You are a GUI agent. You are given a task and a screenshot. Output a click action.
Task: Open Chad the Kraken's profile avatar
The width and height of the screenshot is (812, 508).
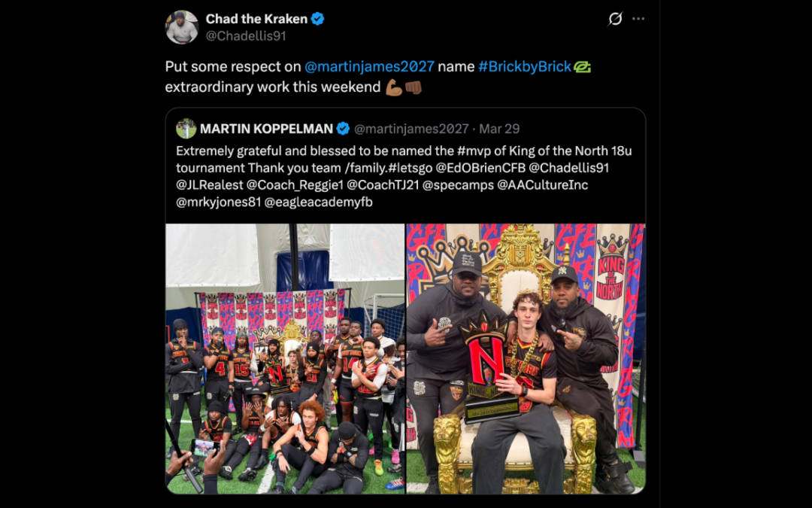pos(182,27)
